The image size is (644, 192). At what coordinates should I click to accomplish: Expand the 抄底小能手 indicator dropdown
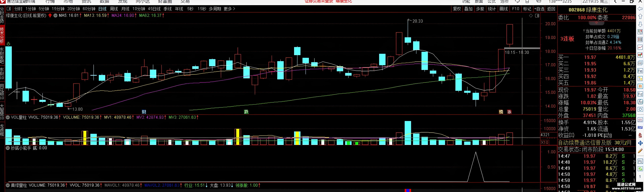coord(8,148)
